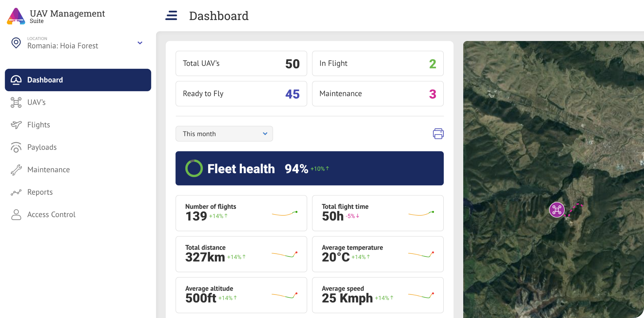The height and width of the screenshot is (318, 644).
Task: Click the Payloads sensor icon
Action: pyautogui.click(x=16, y=147)
